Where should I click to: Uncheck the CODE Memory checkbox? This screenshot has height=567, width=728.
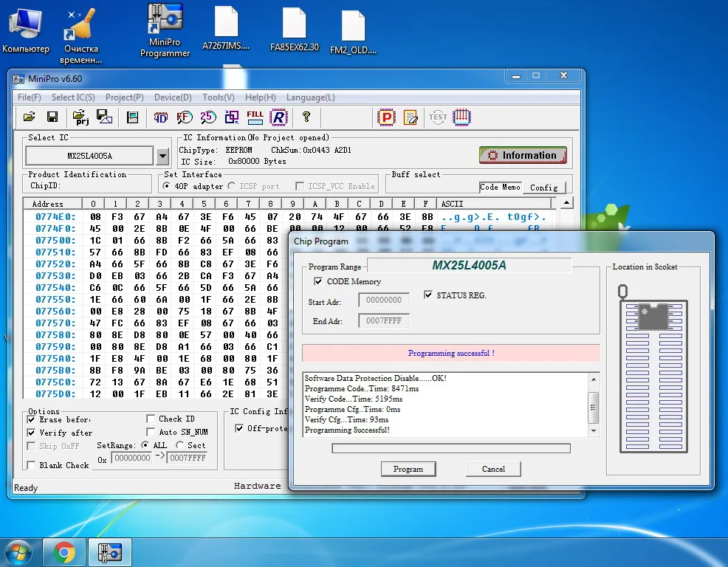[318, 281]
